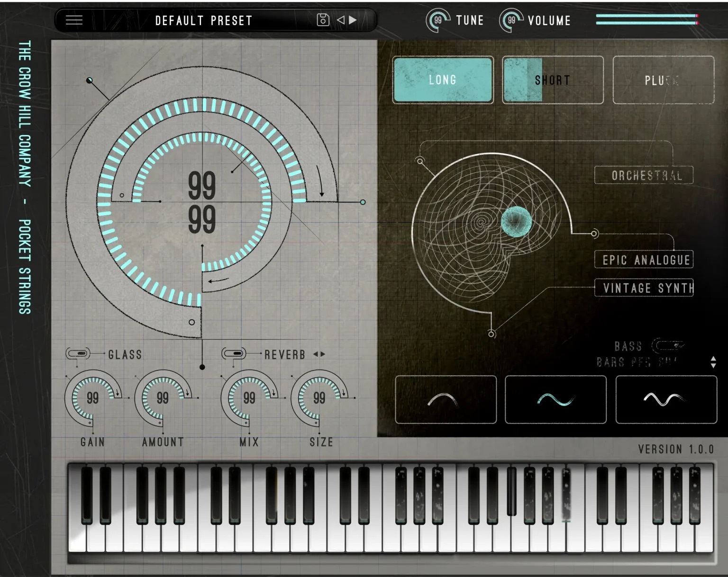Go to the next preset arrow

[353, 20]
